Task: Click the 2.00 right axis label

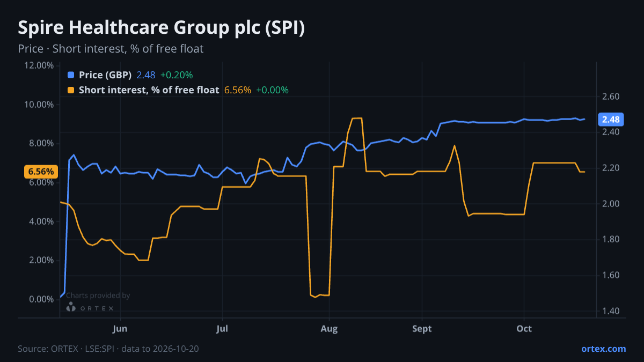Action: (x=612, y=204)
